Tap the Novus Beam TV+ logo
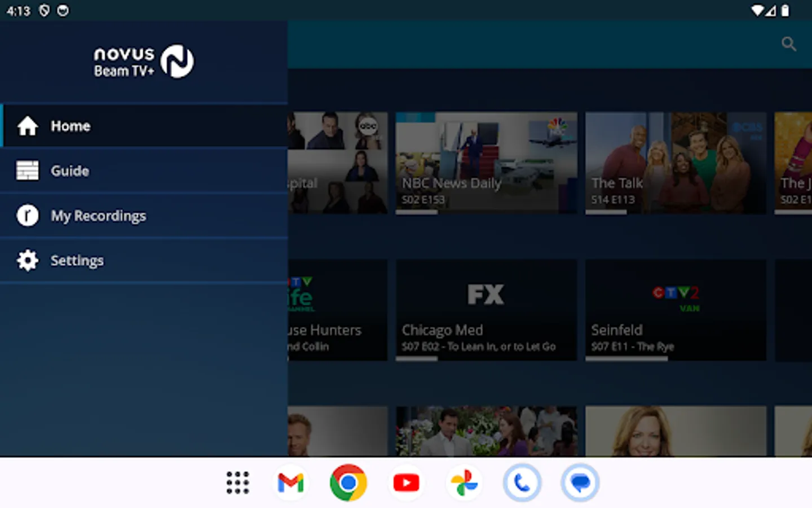Viewport: 812px width, 508px height. pyautogui.click(x=144, y=62)
